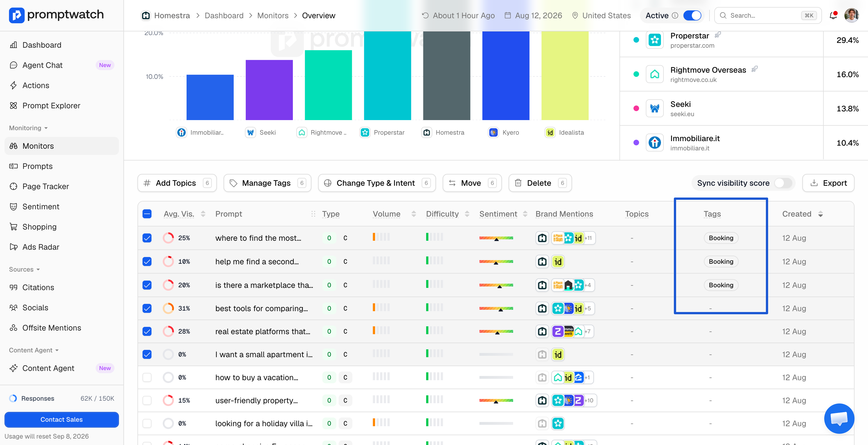Click the drag handle icon in the Prompt column header
This screenshot has width=868, height=445.
313,214
